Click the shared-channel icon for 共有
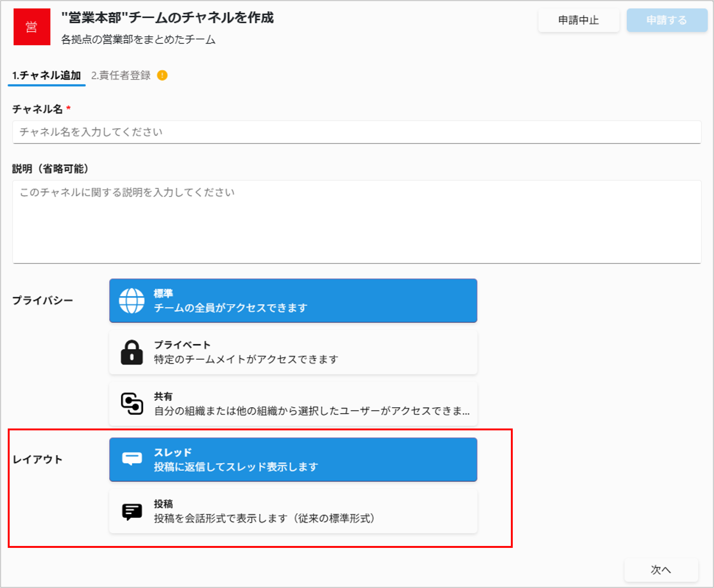The image size is (714, 588). tap(132, 404)
